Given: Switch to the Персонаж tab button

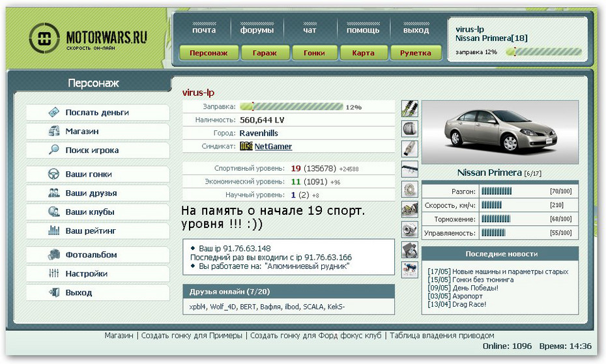Looking at the screenshot, I should point(209,53).
